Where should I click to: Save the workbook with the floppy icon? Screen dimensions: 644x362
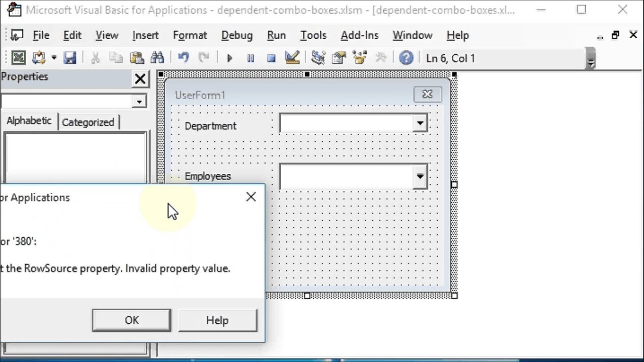(69, 58)
